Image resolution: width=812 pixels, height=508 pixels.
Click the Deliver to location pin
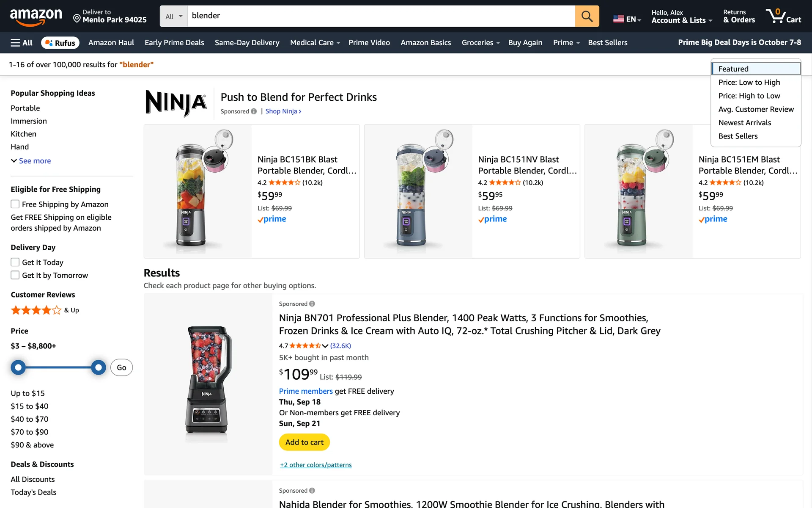(77, 19)
